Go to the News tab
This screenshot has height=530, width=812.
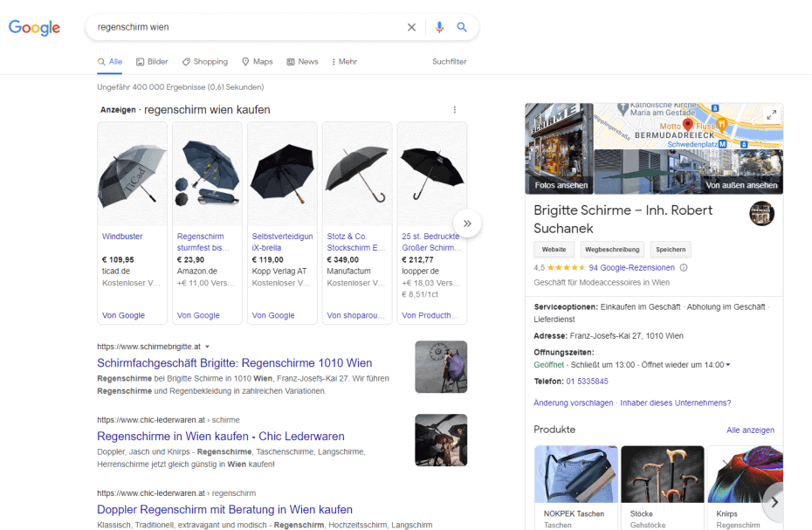[302, 62]
